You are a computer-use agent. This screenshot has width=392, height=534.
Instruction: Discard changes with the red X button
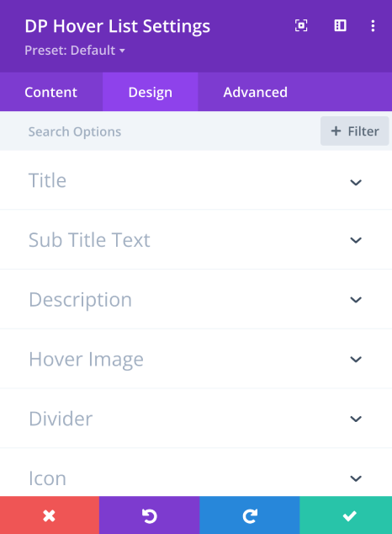50,515
